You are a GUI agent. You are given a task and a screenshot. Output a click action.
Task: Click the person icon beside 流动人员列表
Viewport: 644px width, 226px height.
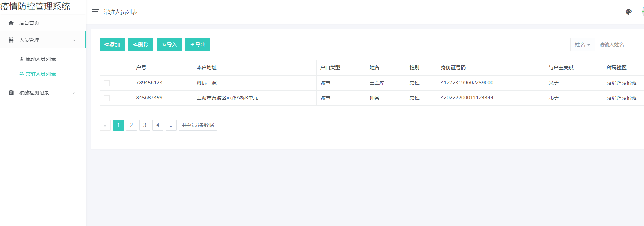pyautogui.click(x=22, y=59)
